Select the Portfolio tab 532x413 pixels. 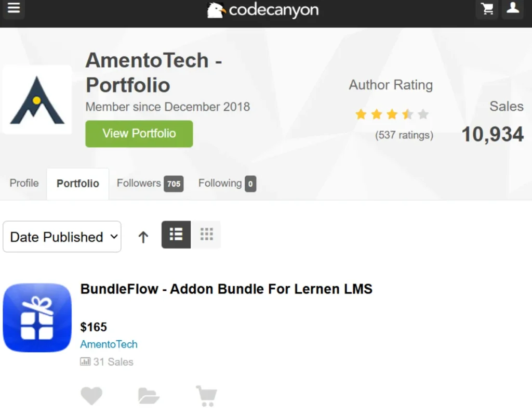click(x=78, y=184)
